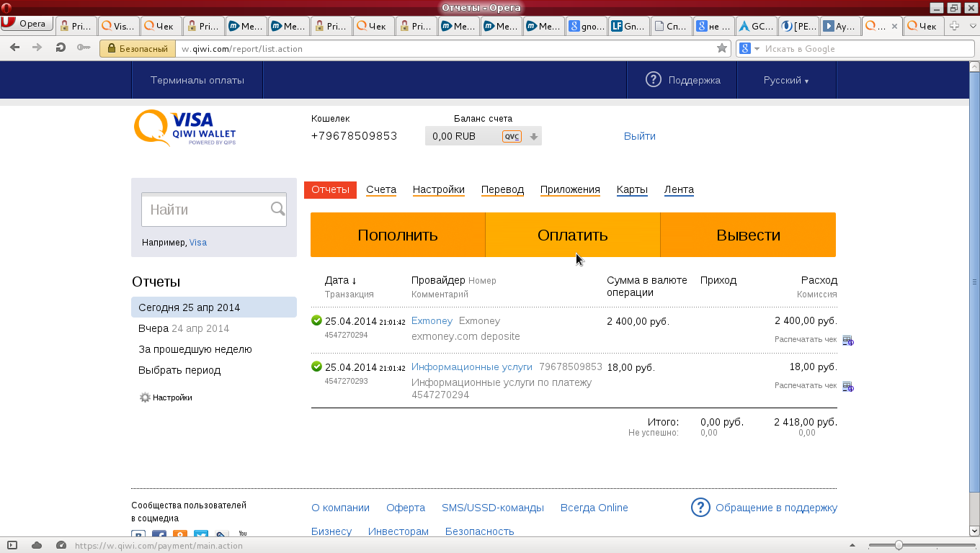Switch to the Карты tab
Viewport: 980px width, 553px height.
632,190
